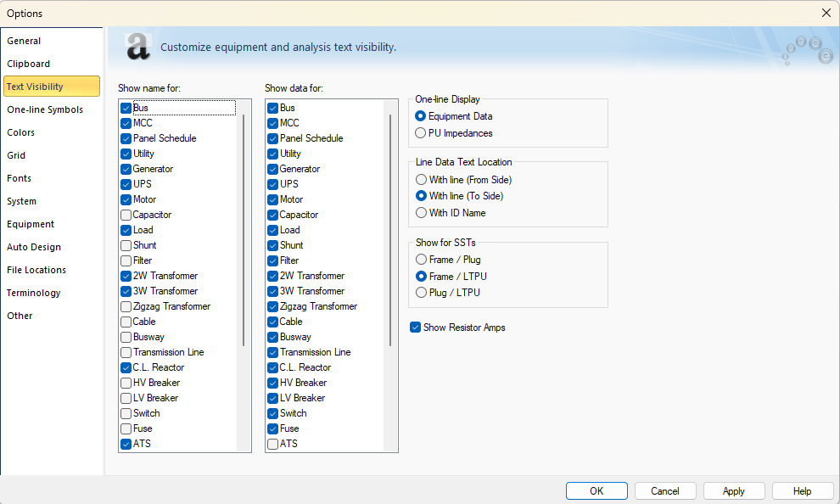The width and height of the screenshot is (840, 504).
Task: Open Help for this dialog
Action: [x=802, y=491]
